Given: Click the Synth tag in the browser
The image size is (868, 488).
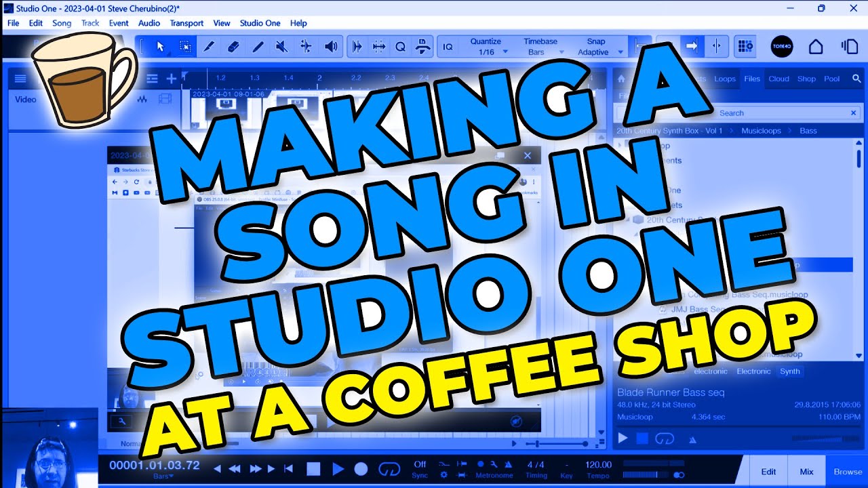Looking at the screenshot, I should click(x=789, y=371).
